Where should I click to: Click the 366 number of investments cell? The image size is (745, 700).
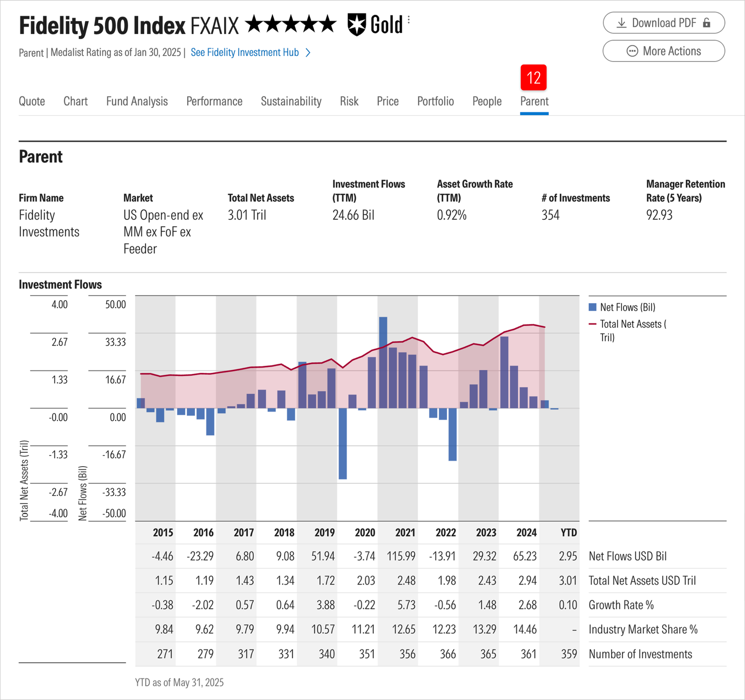click(x=448, y=654)
